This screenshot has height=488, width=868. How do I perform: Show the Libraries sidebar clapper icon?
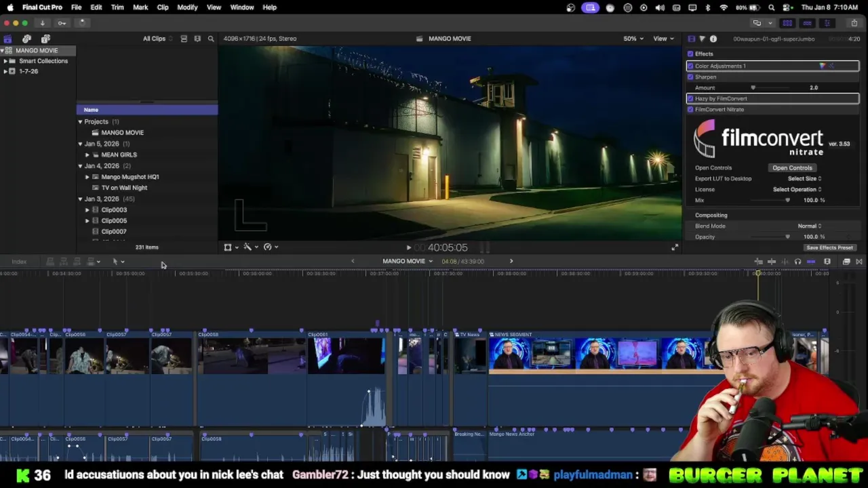(x=7, y=39)
